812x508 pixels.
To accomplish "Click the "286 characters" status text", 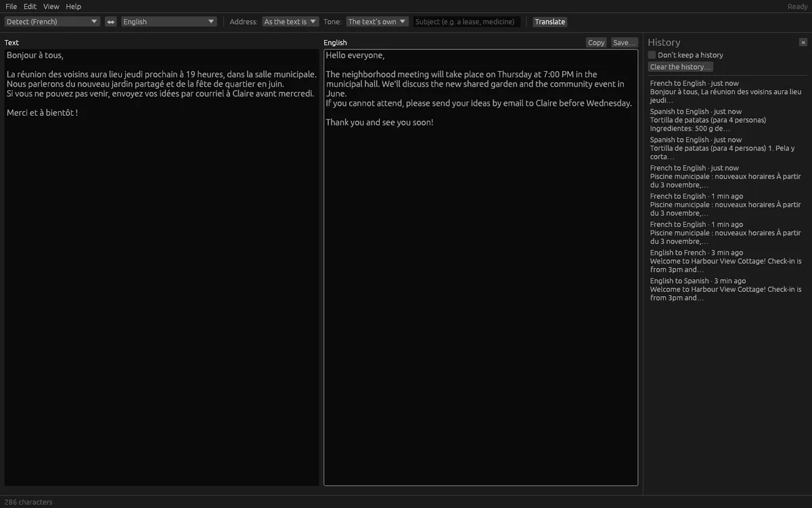I will point(28,502).
